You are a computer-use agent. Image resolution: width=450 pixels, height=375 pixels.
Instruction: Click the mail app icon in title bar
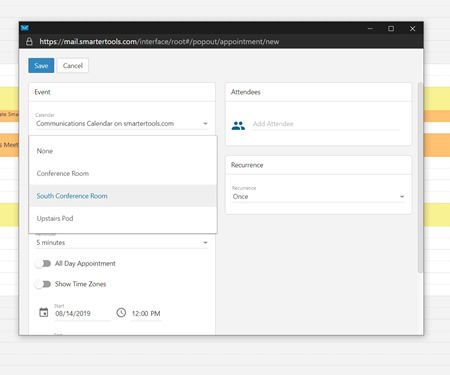(25, 28)
